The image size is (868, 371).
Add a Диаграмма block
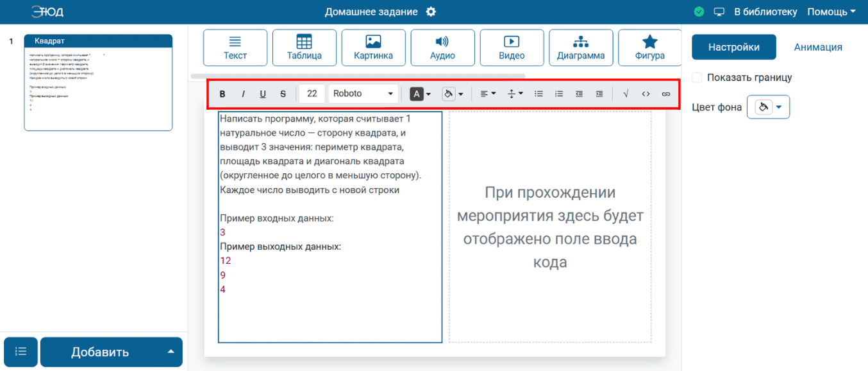click(x=581, y=47)
